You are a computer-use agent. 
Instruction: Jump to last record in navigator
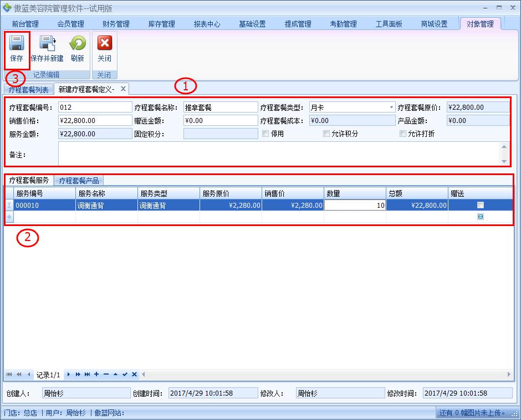click(87, 375)
